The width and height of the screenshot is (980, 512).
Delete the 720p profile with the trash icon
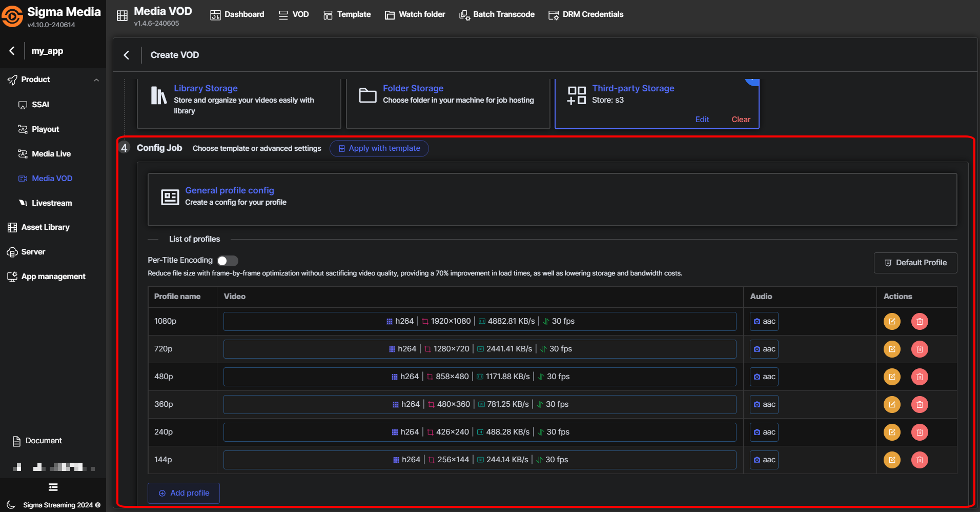tap(920, 349)
